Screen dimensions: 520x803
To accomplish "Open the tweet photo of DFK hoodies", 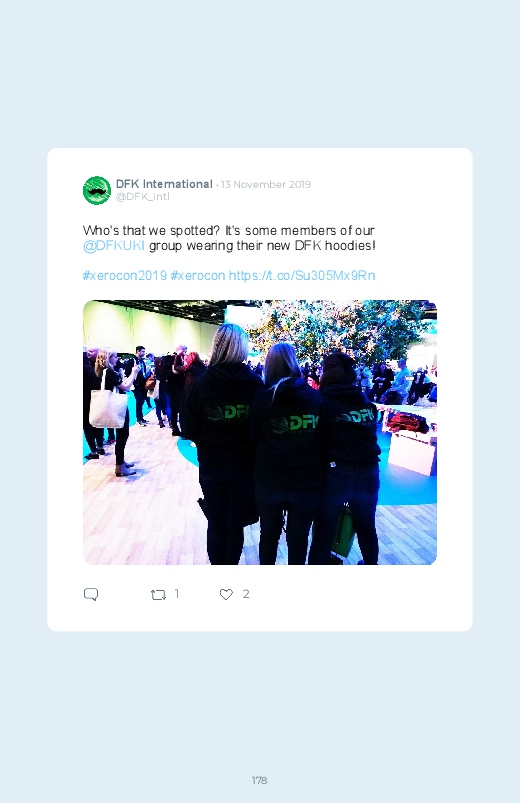I will click(260, 432).
